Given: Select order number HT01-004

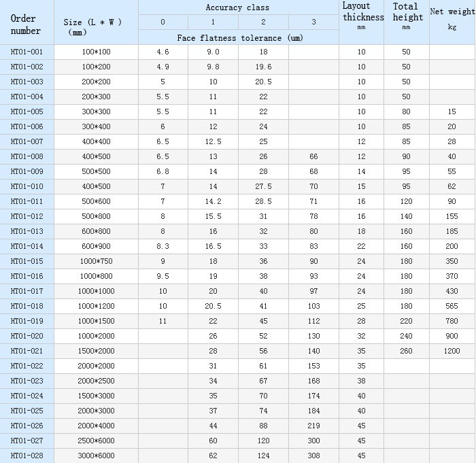Looking at the screenshot, I should pos(27,97).
